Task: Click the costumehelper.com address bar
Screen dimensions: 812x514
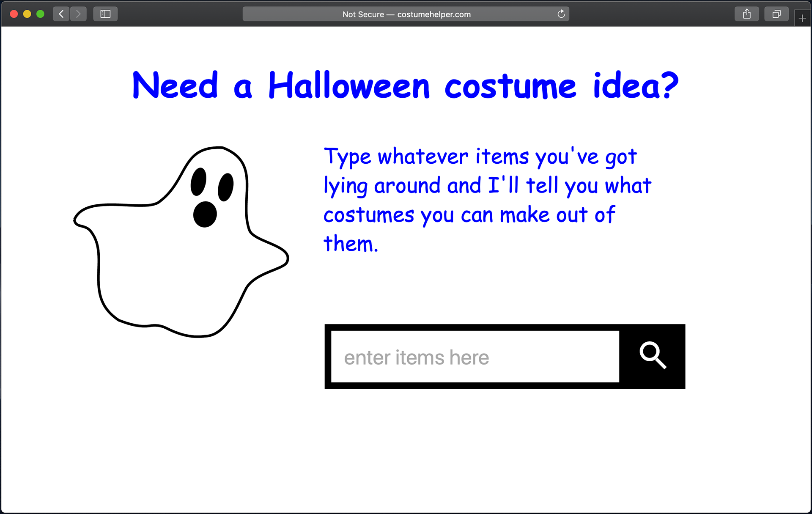Action: [406, 14]
